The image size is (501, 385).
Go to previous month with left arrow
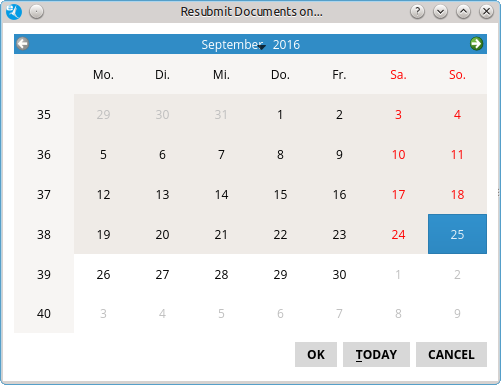pos(23,44)
